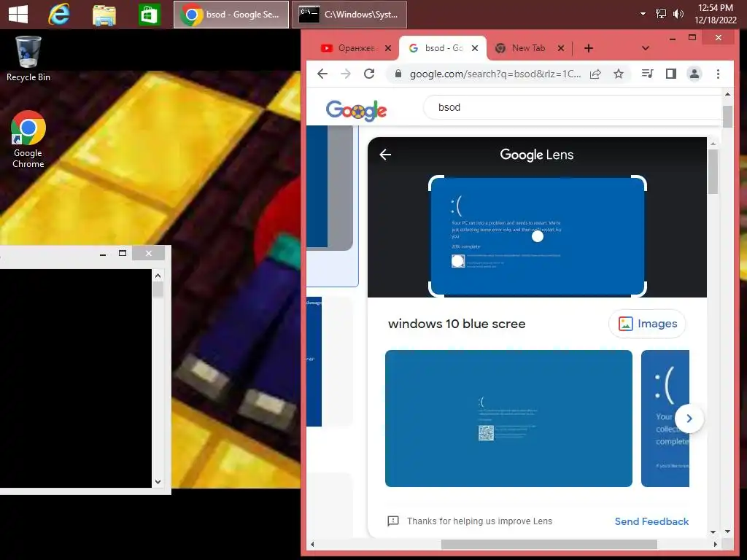747x560 pixels.
Task: Close the New Tab tab
Action: pos(561,48)
